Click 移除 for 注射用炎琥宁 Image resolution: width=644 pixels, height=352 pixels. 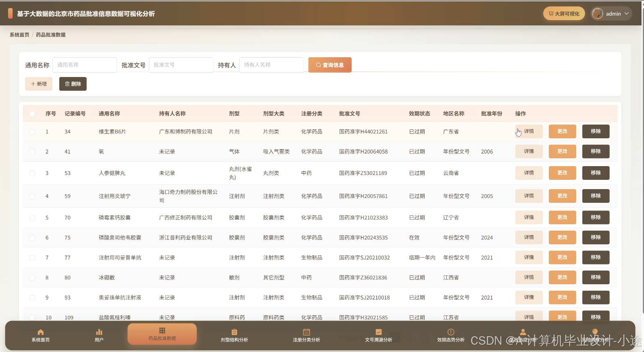[x=596, y=196]
